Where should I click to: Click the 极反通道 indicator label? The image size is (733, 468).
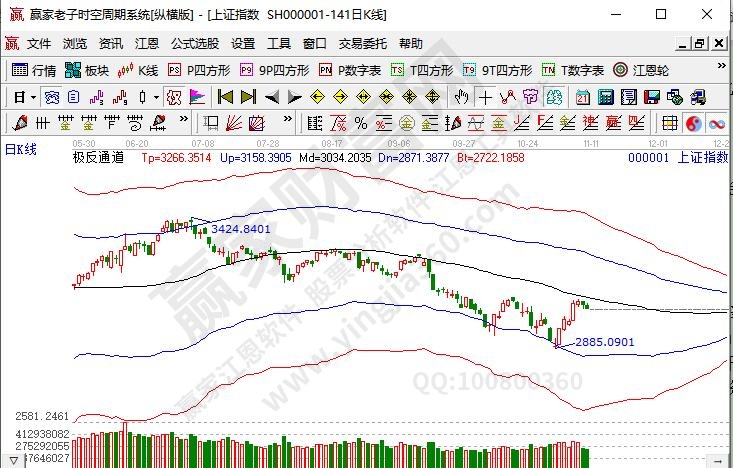(x=98, y=157)
